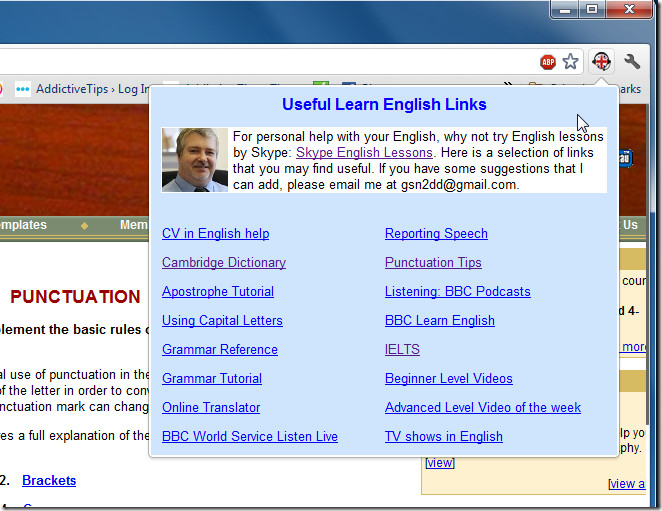
Task: Bookmark this page with the star icon
Action: pyautogui.click(x=570, y=62)
